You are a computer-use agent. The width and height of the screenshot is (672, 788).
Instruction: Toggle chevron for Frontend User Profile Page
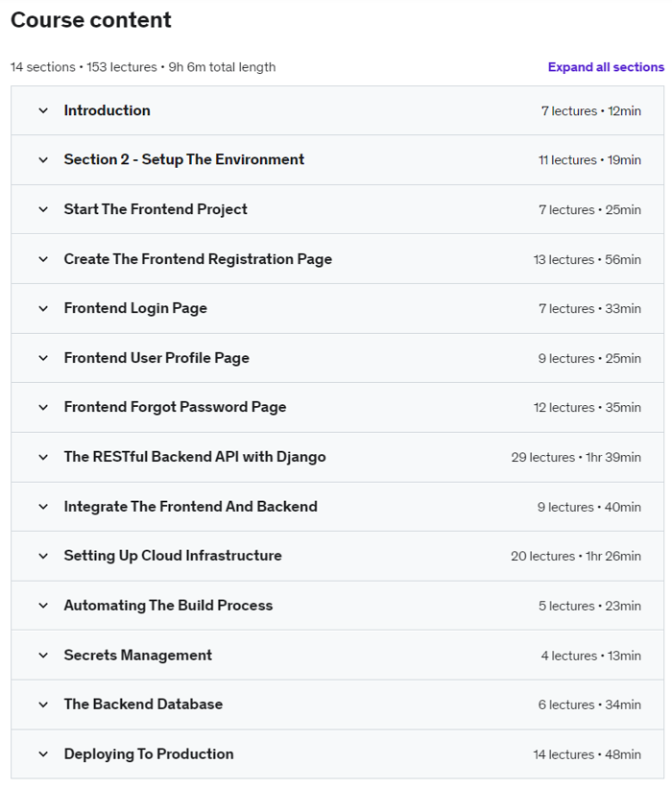[43, 358]
